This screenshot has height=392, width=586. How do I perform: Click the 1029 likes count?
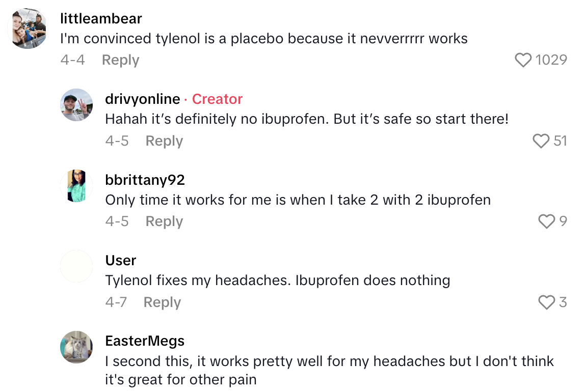pos(551,60)
